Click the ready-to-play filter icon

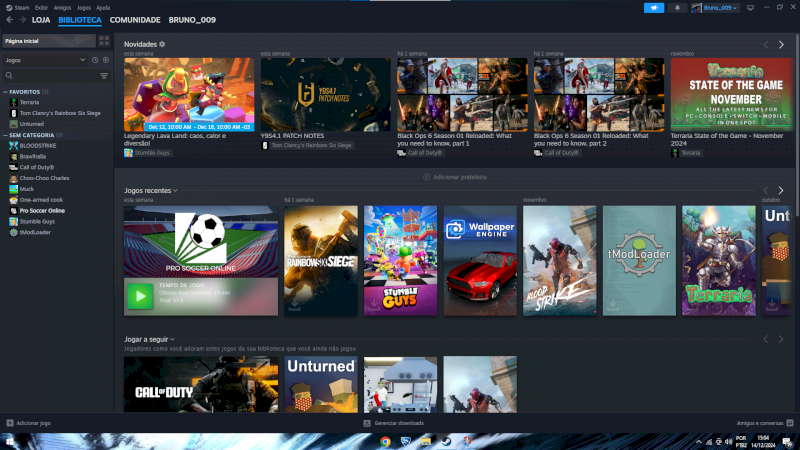point(106,60)
